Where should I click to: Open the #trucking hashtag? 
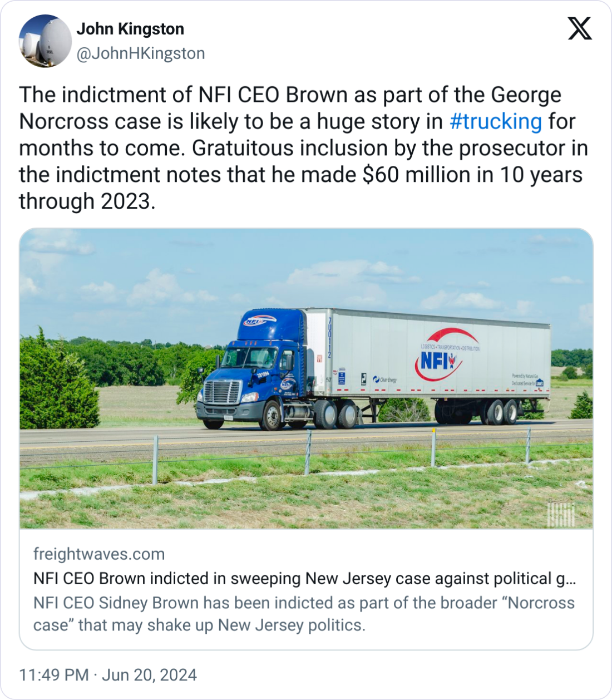(495, 121)
